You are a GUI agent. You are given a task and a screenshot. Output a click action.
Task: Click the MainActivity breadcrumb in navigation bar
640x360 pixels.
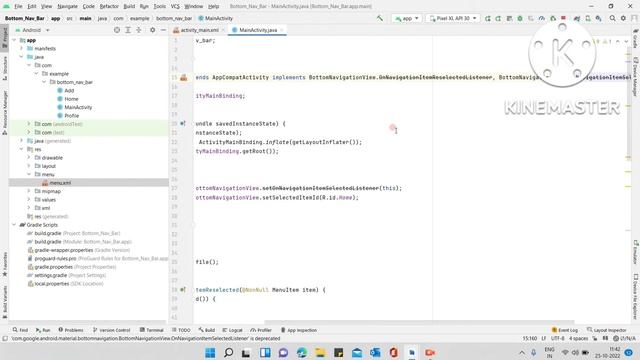[216, 18]
